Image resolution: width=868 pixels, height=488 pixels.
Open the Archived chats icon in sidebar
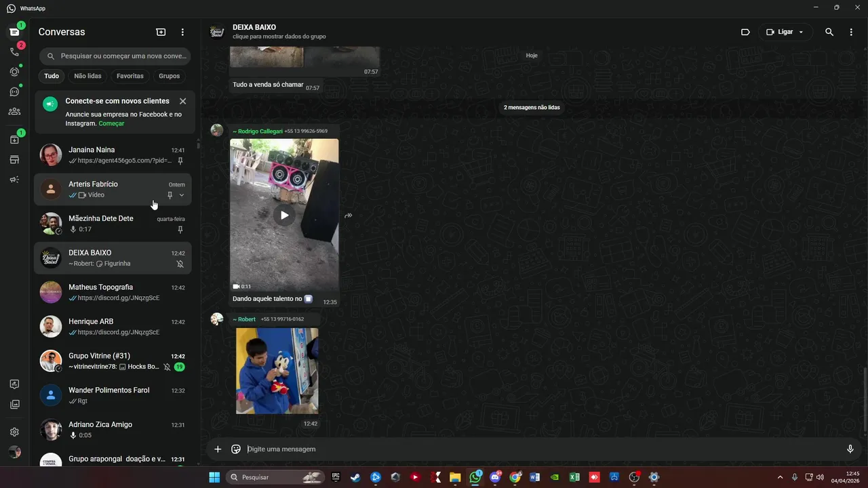tap(14, 140)
